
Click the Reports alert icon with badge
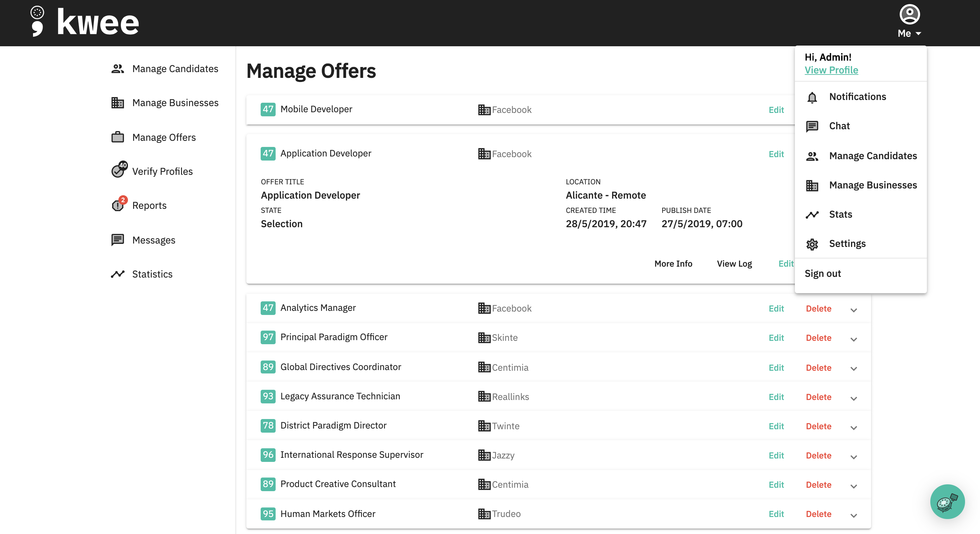pos(119,204)
